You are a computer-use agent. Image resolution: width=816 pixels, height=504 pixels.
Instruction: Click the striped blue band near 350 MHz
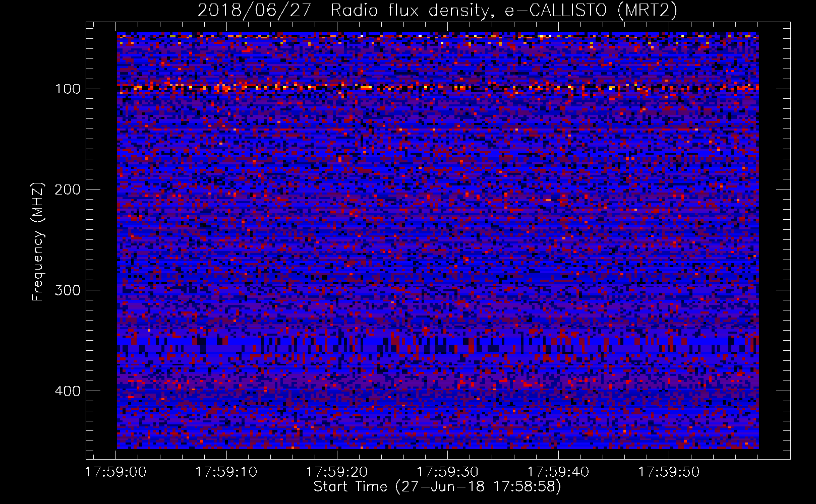(438, 345)
